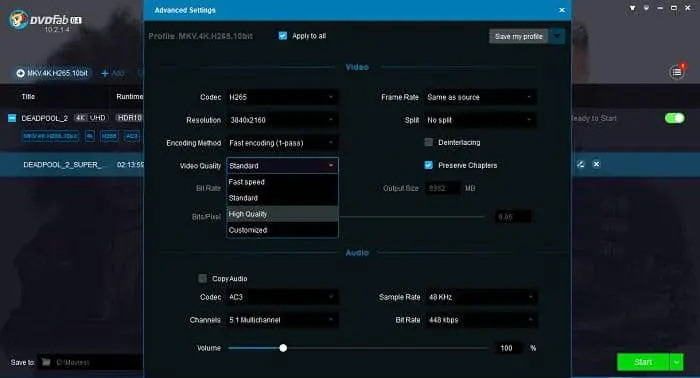Click the Save to folder icon
This screenshot has height=378, width=700.
pos(46,362)
